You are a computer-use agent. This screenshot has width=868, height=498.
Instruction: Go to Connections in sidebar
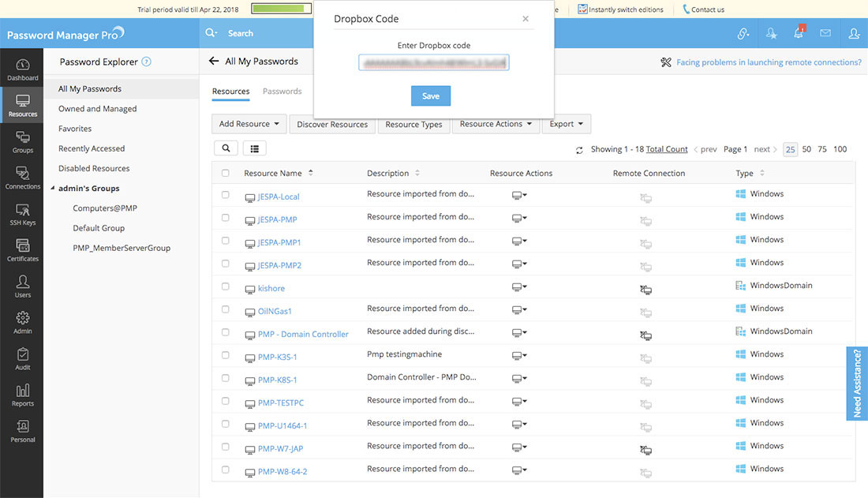pyautogui.click(x=22, y=178)
